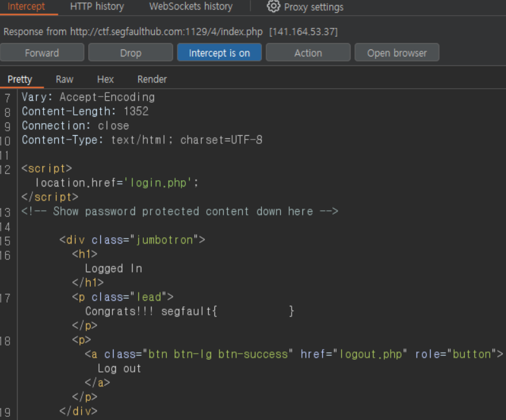Open the HTTP history tab
The height and width of the screenshot is (420, 506).
coord(97,6)
